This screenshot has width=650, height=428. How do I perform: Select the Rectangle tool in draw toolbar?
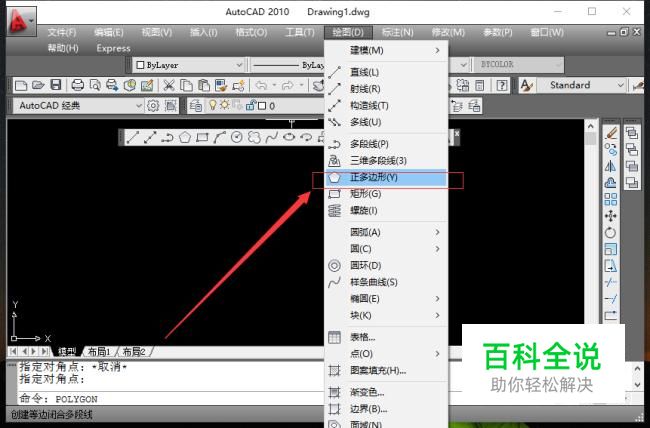202,137
